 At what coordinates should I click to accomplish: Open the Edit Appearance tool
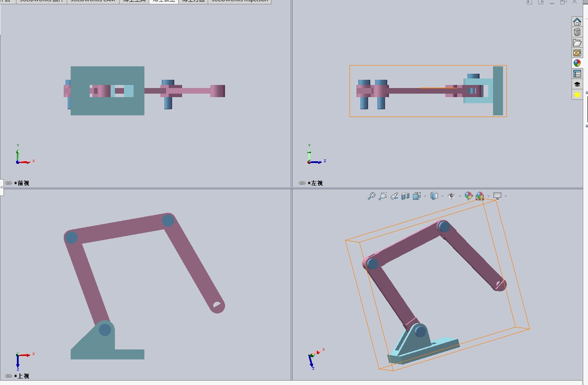pos(468,196)
